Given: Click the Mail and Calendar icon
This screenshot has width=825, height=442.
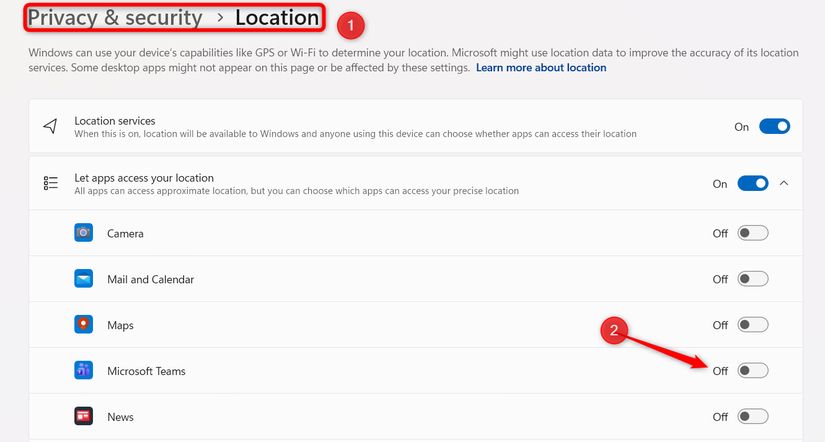Looking at the screenshot, I should click(83, 279).
